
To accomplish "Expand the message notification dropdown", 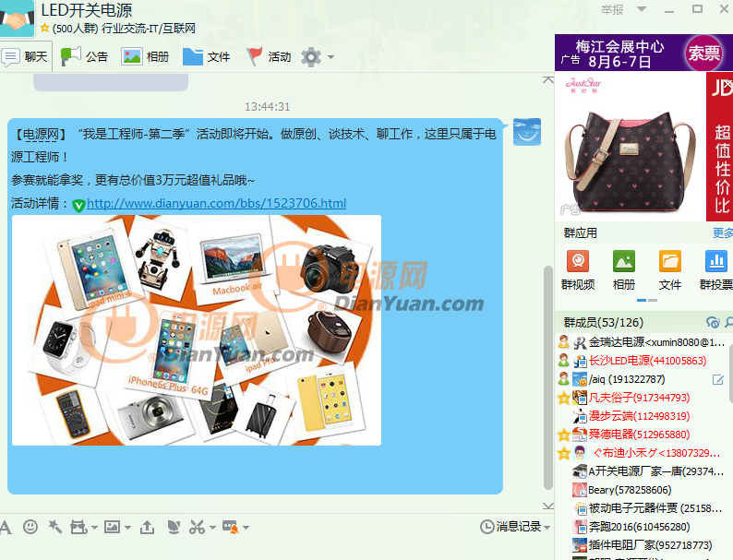I will point(246,528).
